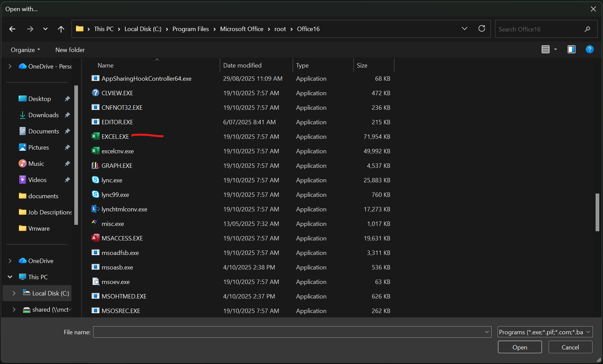
Task: Open the Help question mark icon
Action: click(x=589, y=50)
